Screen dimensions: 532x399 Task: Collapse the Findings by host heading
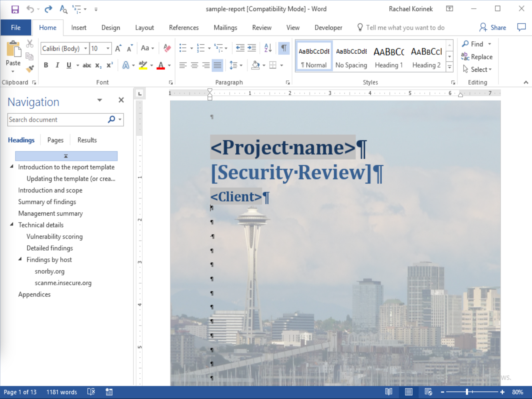point(20,259)
